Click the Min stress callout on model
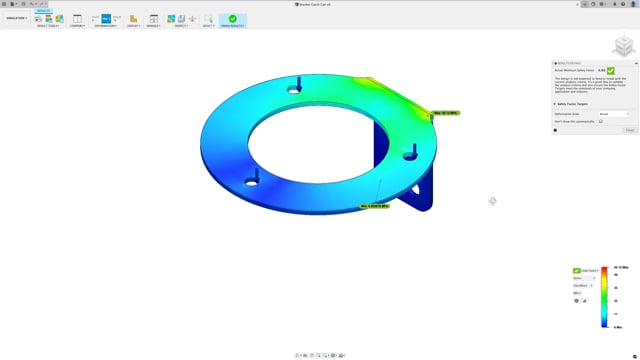The width and height of the screenshot is (640, 360). 375,206
